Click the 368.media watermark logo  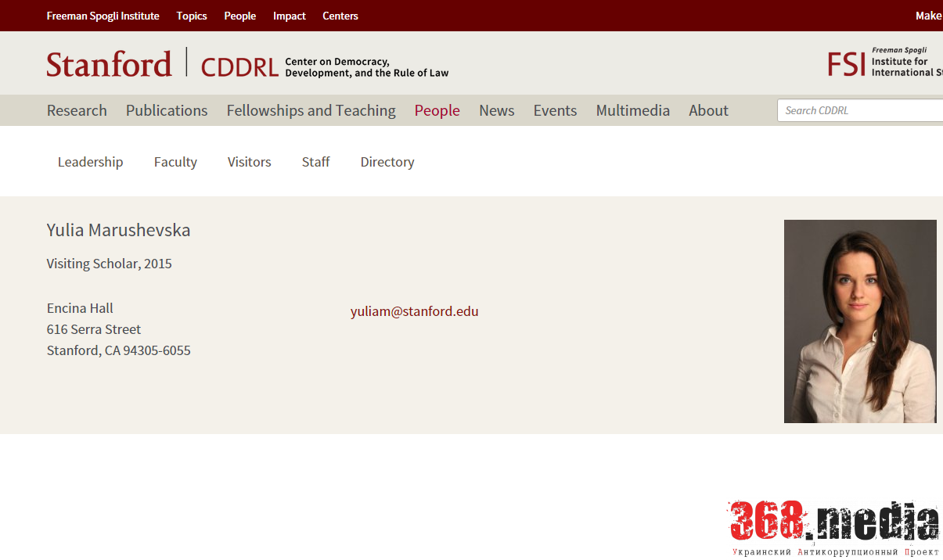(x=834, y=522)
